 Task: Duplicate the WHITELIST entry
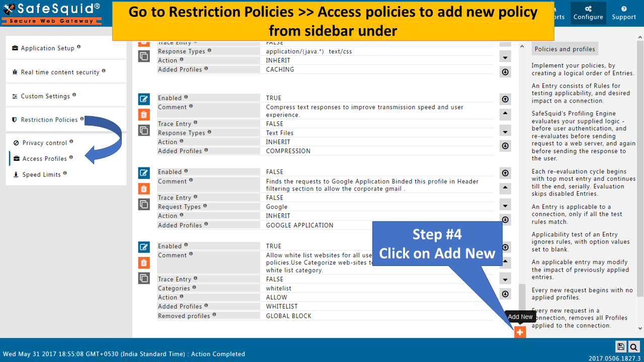click(x=144, y=278)
